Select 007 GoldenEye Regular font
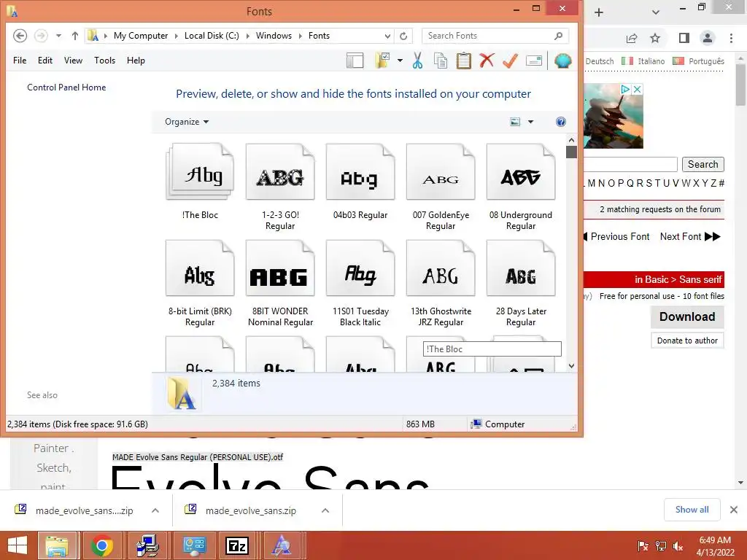This screenshot has width=747, height=560. (441, 187)
